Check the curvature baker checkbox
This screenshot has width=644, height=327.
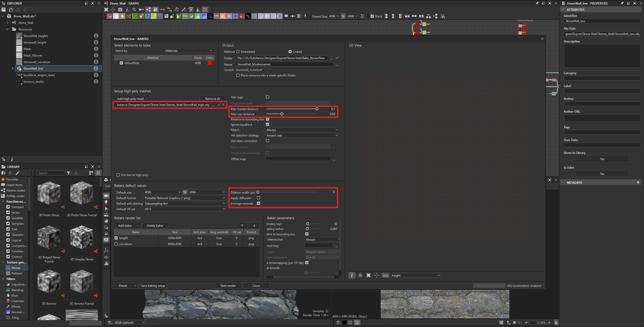116,244
